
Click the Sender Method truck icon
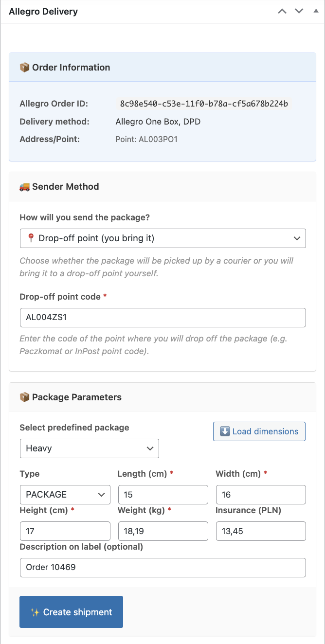(24, 187)
